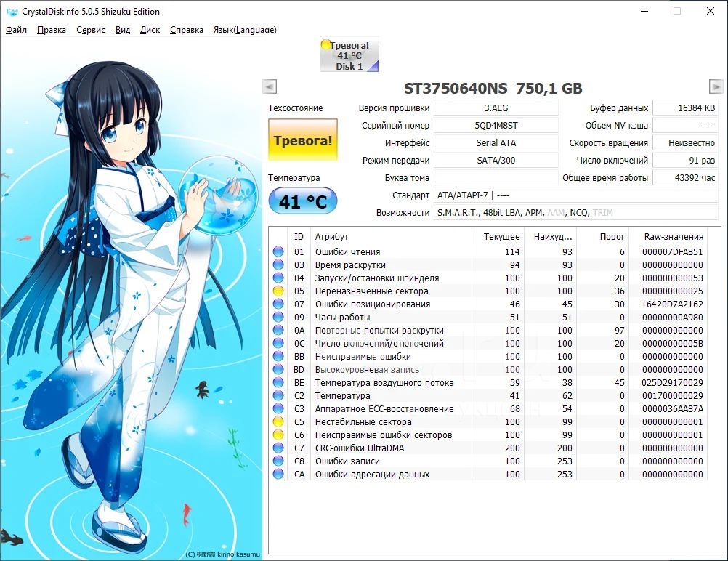Click the CrystalDiskInfo title bar app icon
The height and width of the screenshot is (561, 728).
(x=12, y=12)
